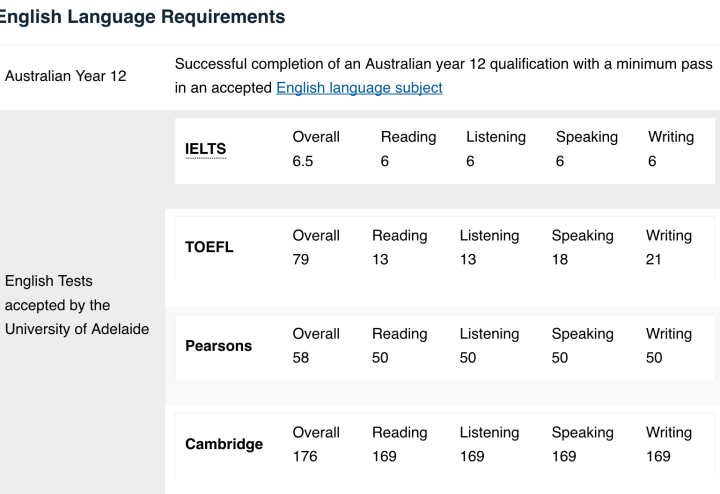
Task: Click the Cambridge Listening label
Action: pyautogui.click(x=489, y=432)
